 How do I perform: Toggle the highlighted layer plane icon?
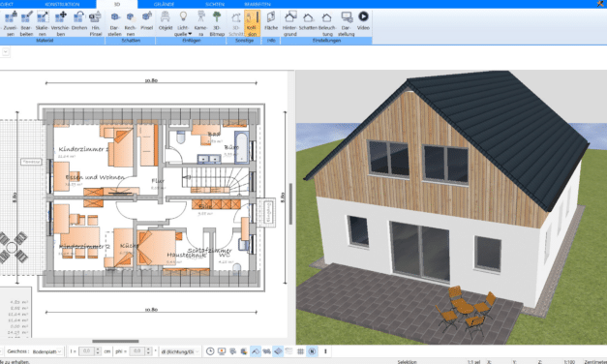pos(278,351)
